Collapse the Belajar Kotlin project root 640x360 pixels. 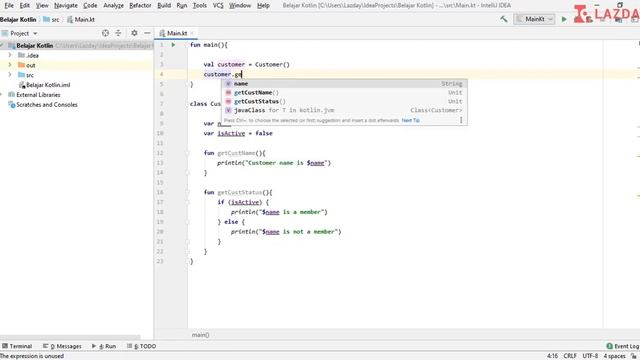(2, 45)
